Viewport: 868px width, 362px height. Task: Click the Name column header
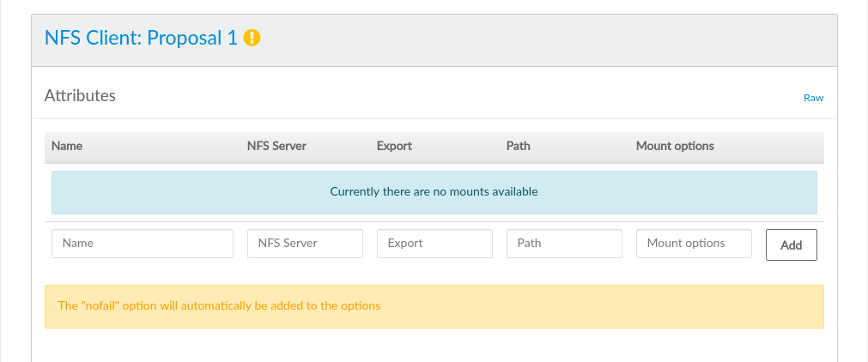[67, 146]
